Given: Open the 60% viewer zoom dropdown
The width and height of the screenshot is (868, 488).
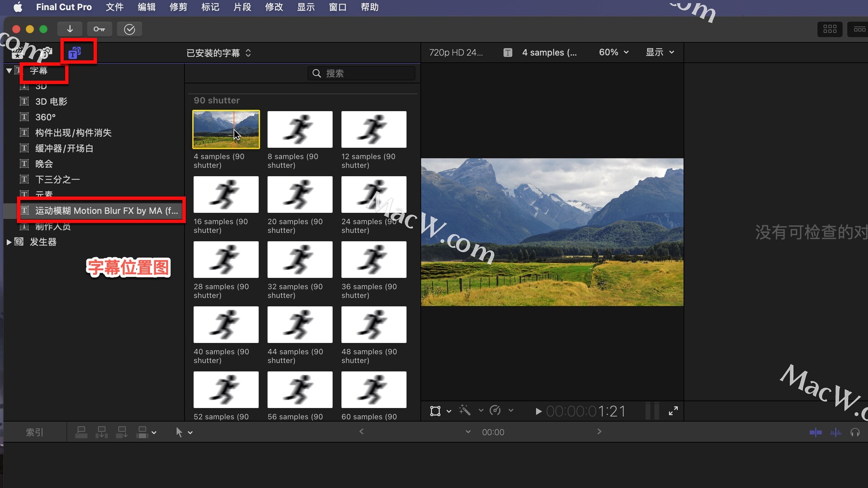Looking at the screenshot, I should [x=613, y=52].
